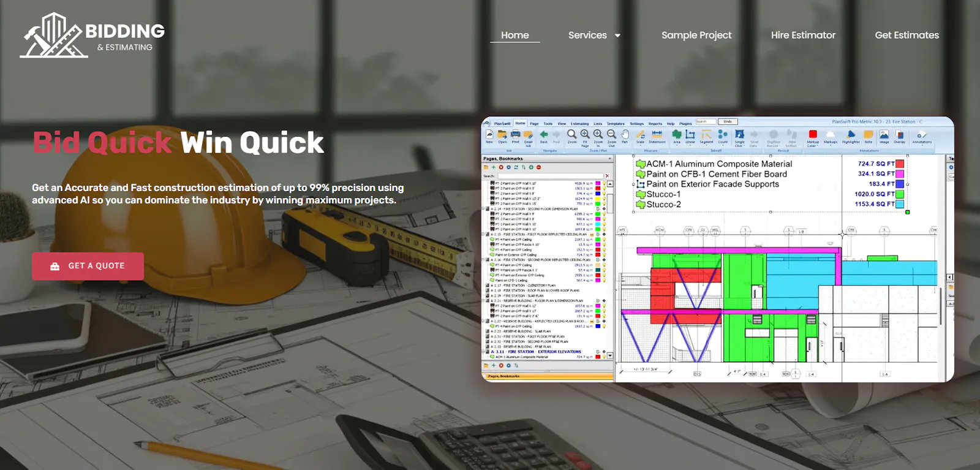Click the Image annotation icon in PlanSwift
The image size is (980, 470).
click(x=884, y=135)
